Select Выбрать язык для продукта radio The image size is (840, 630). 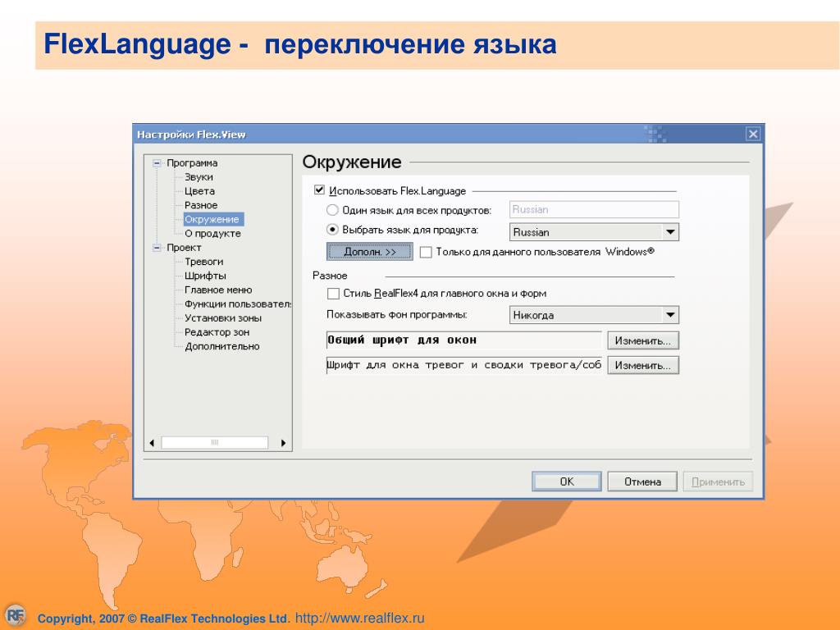pyautogui.click(x=332, y=230)
